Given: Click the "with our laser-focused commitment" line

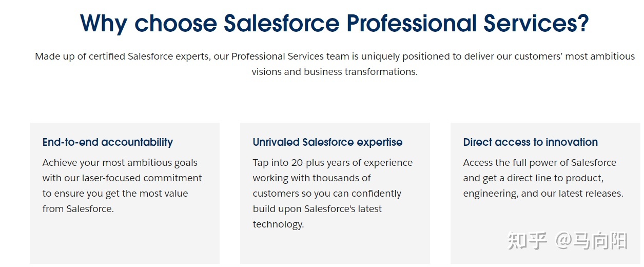Looking at the screenshot, I should 122,178.
